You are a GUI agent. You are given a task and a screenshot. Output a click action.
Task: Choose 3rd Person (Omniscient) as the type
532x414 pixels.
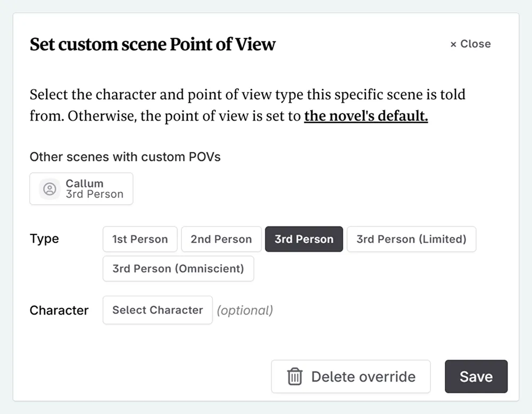178,268
